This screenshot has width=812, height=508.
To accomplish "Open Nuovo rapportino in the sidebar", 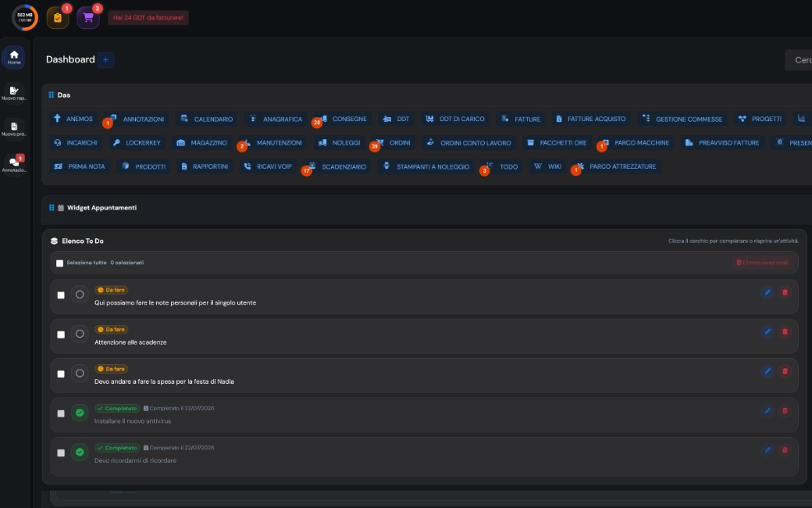I will click(x=14, y=93).
